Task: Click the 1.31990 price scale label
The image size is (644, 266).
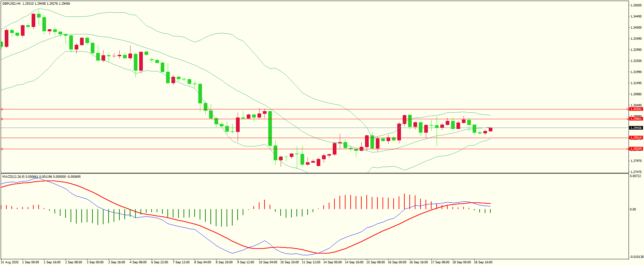Action: click(x=636, y=72)
